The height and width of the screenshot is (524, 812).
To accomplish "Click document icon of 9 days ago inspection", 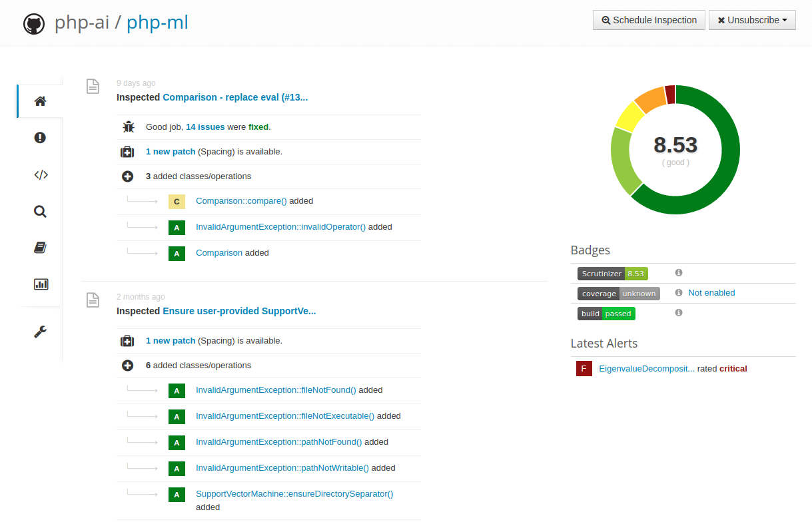I will tap(93, 86).
